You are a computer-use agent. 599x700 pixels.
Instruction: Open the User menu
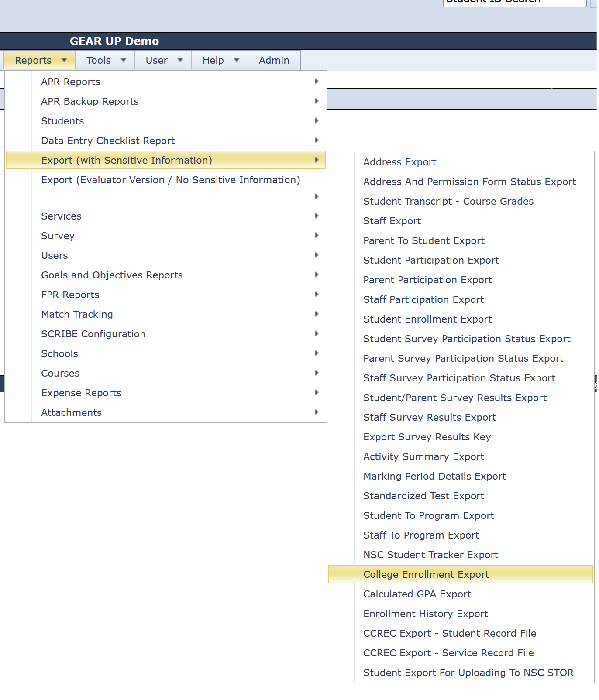[163, 60]
